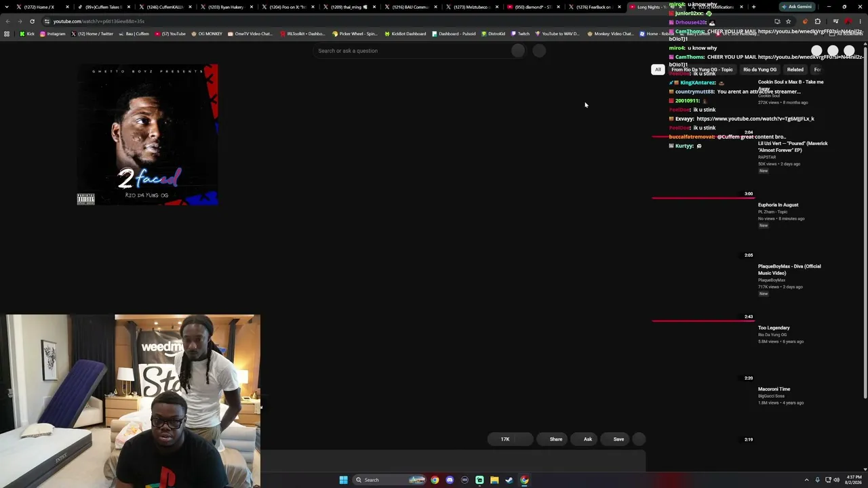Click the YouTube search field
Image resolution: width=868 pixels, height=488 pixels.
click(412, 51)
